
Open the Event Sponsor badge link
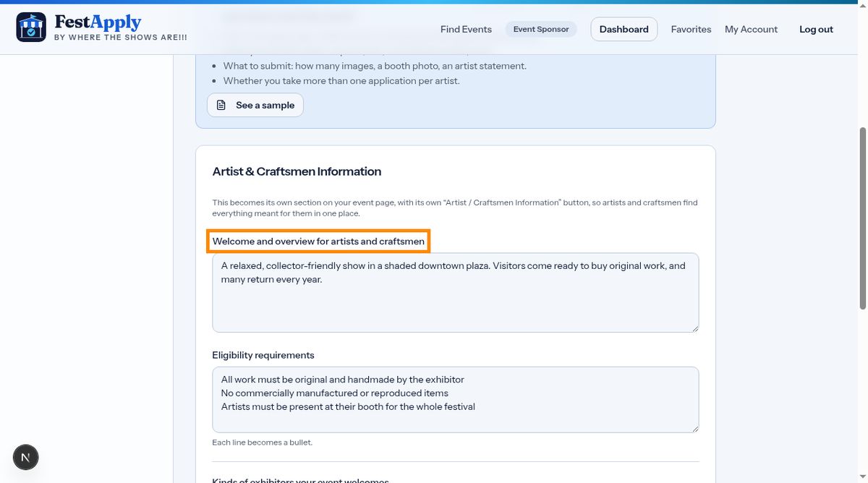[541, 30]
